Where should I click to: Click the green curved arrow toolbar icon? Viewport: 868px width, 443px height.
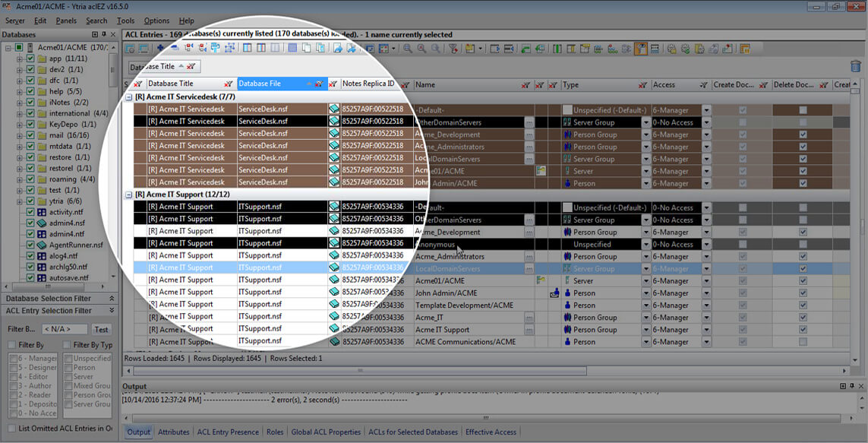click(526, 49)
